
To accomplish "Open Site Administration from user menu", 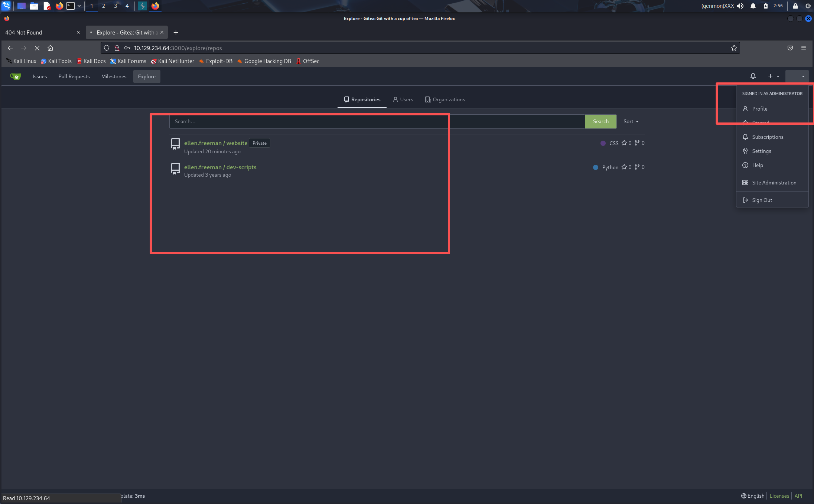I will click(x=772, y=183).
